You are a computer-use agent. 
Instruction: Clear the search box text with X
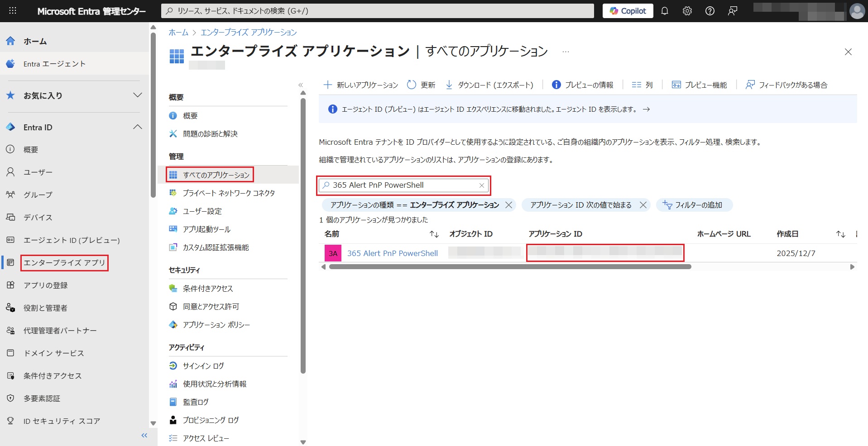pyautogui.click(x=482, y=185)
